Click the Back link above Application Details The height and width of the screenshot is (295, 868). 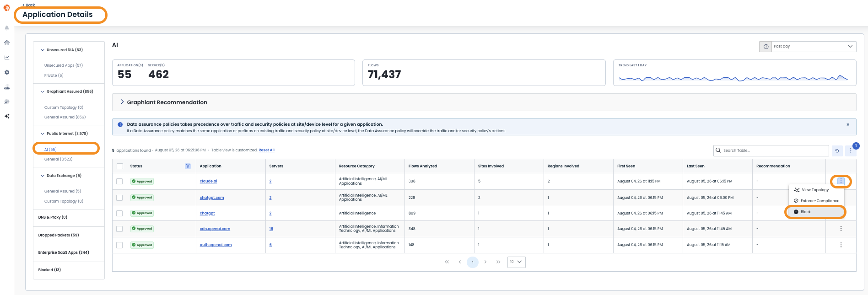pos(29,5)
